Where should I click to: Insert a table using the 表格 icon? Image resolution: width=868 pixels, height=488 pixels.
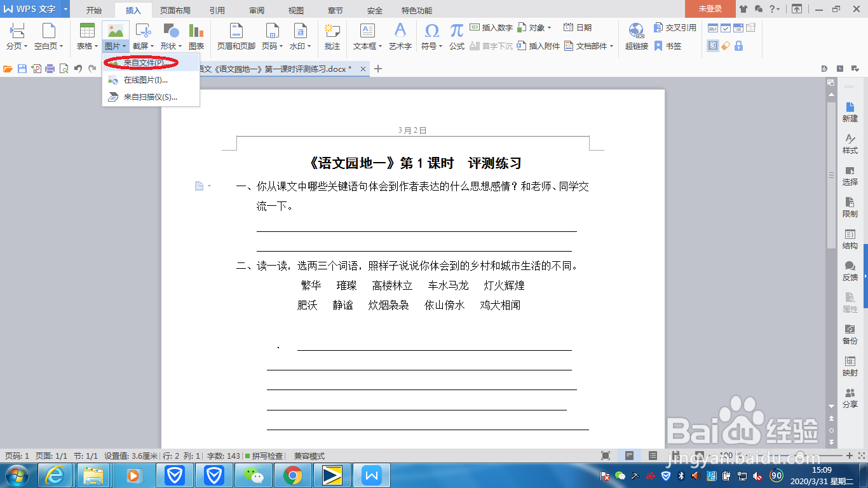[x=86, y=35]
